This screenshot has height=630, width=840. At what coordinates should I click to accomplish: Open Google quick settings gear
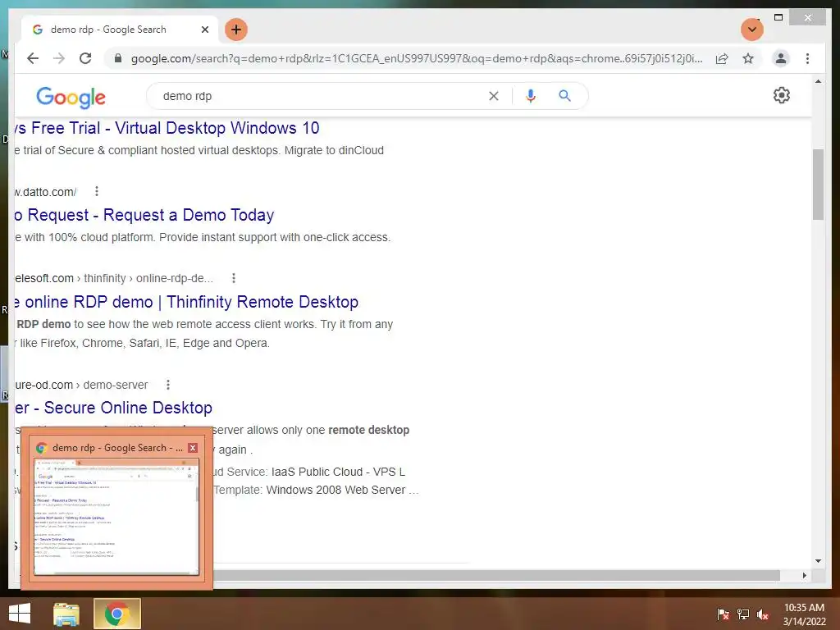(782, 95)
